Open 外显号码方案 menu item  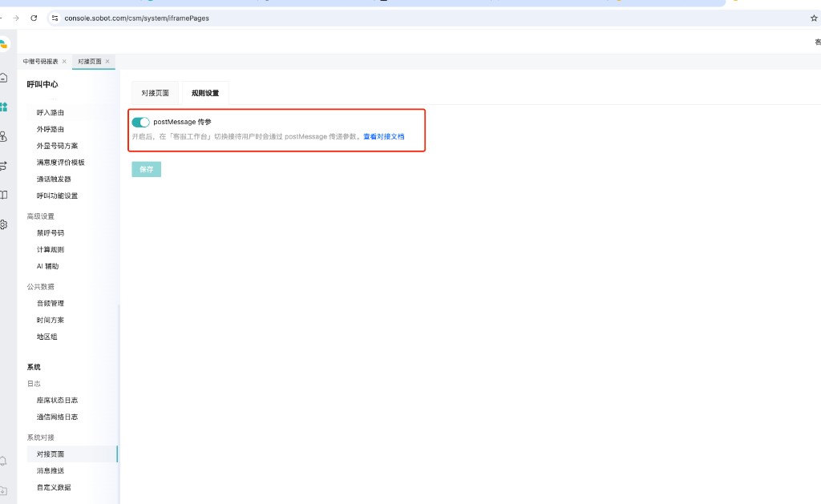pos(57,146)
